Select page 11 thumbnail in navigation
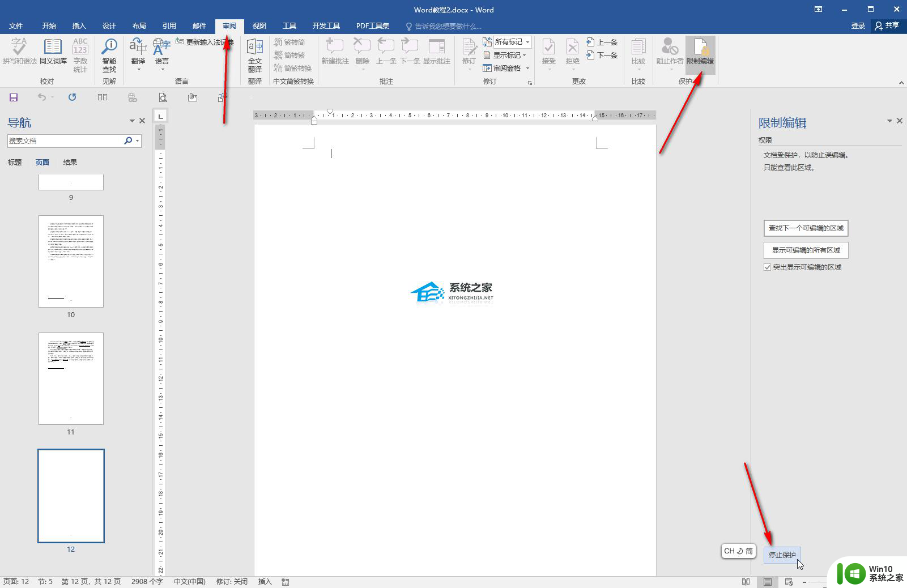The width and height of the screenshot is (907, 588). 71,378
